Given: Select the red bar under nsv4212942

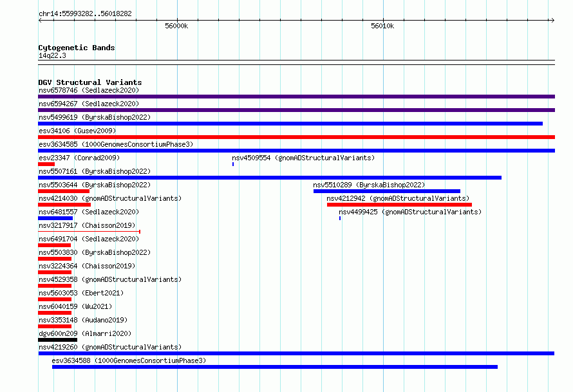Looking at the screenshot, I should pyautogui.click(x=399, y=205).
